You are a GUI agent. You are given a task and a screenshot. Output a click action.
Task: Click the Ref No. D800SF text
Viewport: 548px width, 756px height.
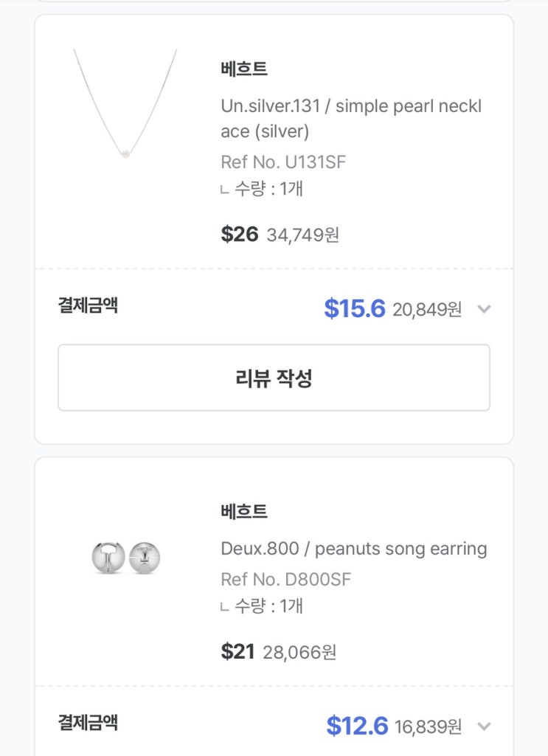point(285,580)
